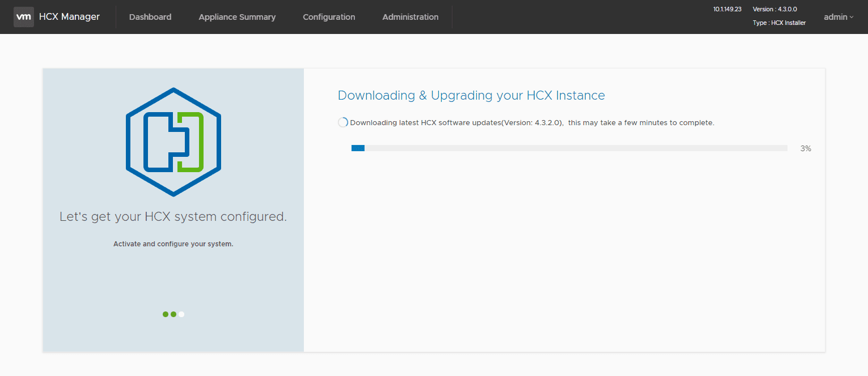The image size is (868, 376).
Task: Select the second green wizard step dot
Action: pyautogui.click(x=173, y=314)
